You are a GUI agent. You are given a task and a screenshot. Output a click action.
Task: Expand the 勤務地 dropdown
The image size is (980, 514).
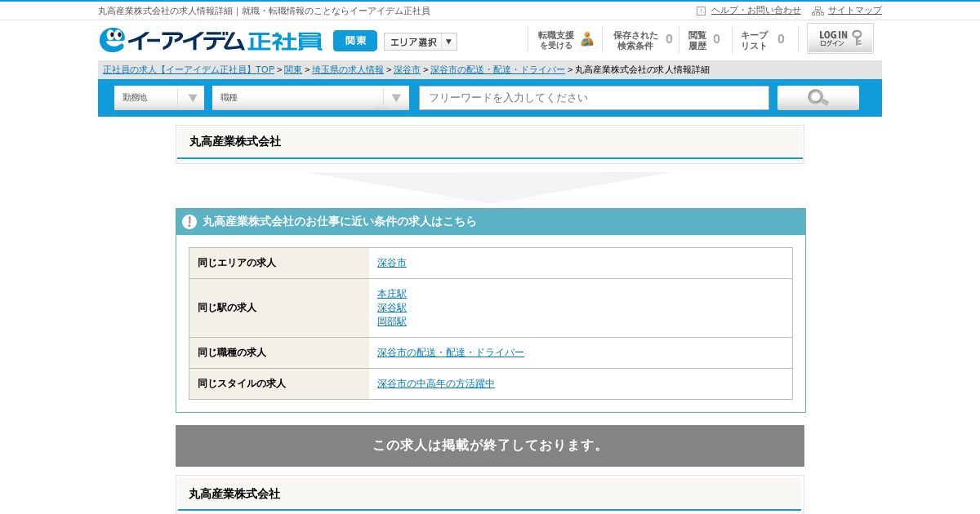pyautogui.click(x=159, y=98)
